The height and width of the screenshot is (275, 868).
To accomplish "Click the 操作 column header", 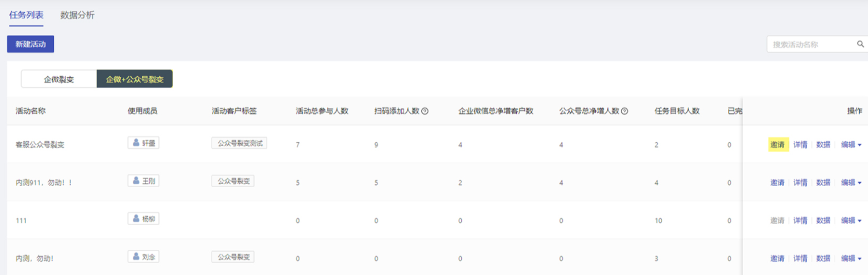I will point(855,111).
